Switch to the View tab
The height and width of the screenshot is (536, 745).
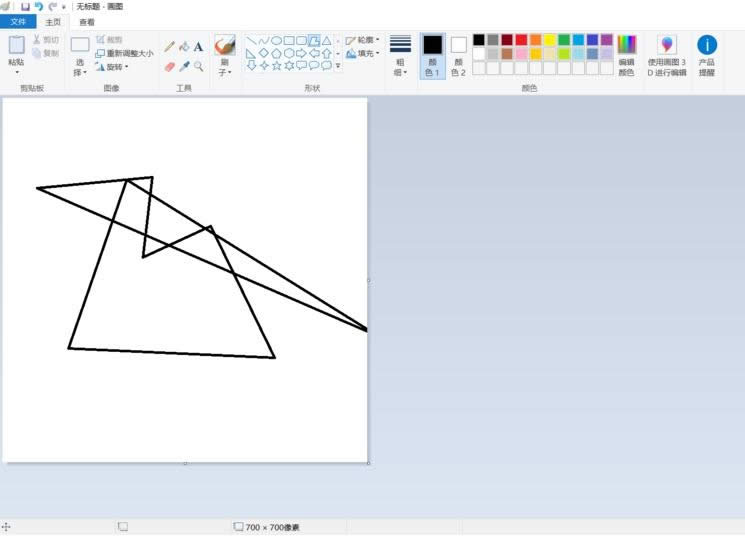(87, 22)
